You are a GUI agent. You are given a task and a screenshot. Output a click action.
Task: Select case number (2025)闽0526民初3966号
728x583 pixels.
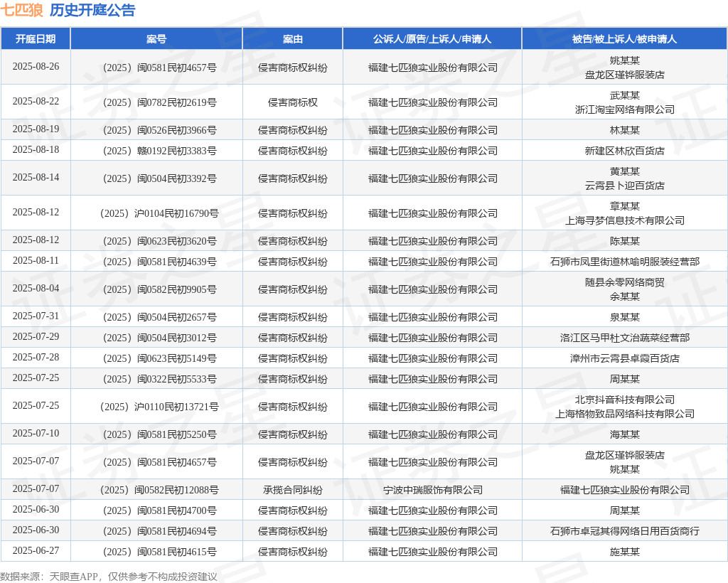159,130
